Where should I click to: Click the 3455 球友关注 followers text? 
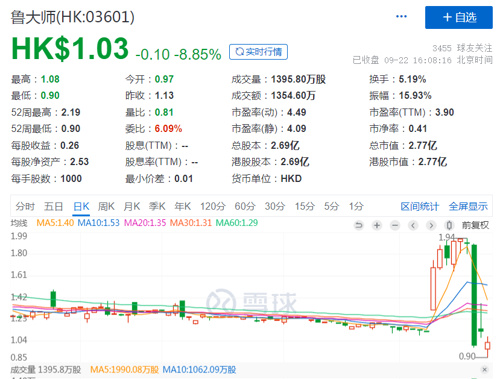click(462, 48)
